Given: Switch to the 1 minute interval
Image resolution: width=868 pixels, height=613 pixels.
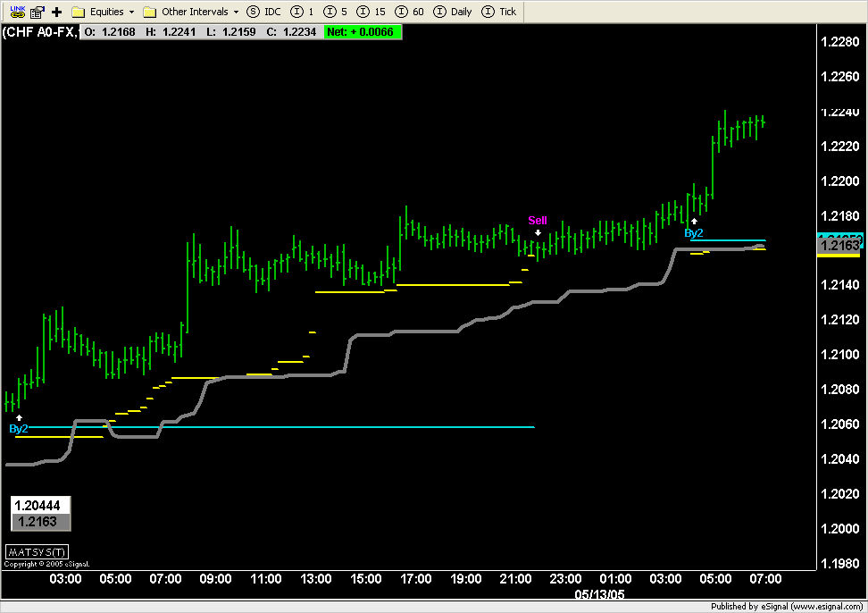Looking at the screenshot, I should pyautogui.click(x=302, y=12).
